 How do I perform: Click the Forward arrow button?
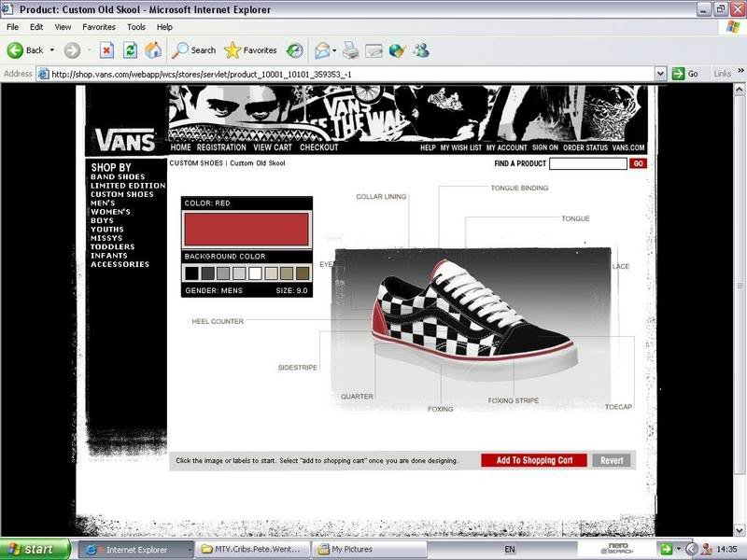pos(72,50)
